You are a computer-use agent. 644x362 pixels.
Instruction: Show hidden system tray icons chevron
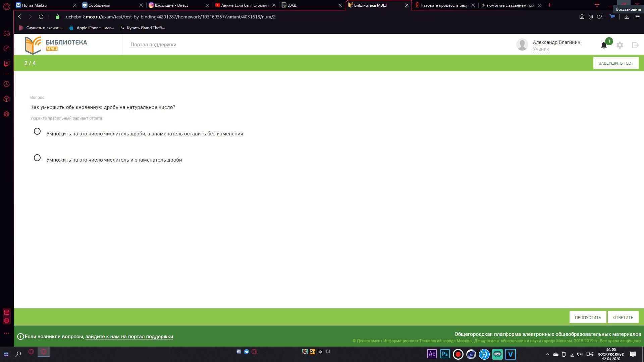[x=548, y=354]
